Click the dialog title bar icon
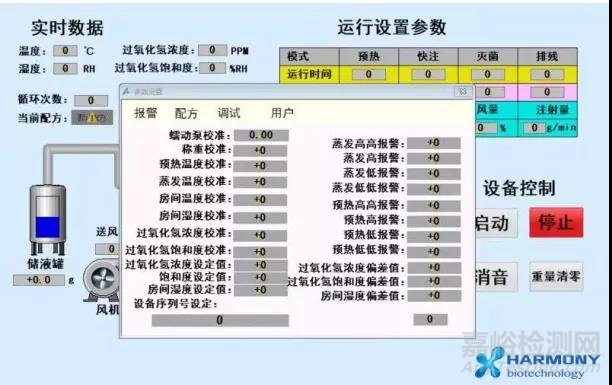This screenshot has height=385, width=612. (x=126, y=91)
